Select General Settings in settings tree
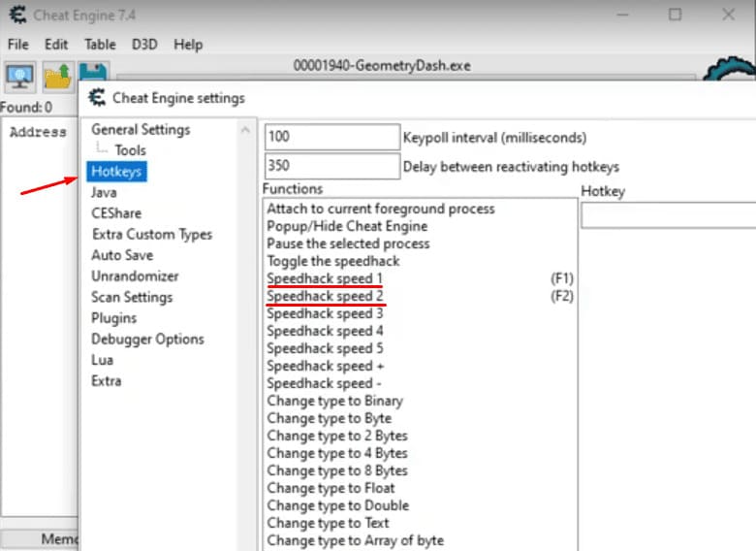This screenshot has width=756, height=551. (141, 129)
